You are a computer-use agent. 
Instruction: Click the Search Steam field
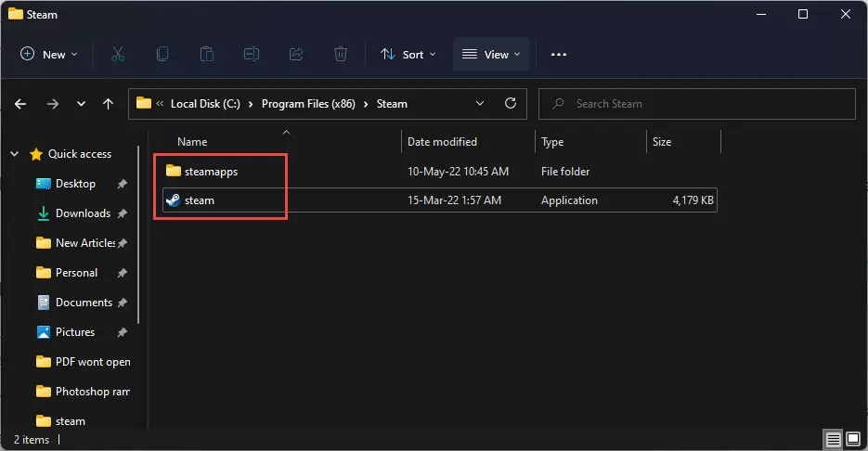click(697, 104)
